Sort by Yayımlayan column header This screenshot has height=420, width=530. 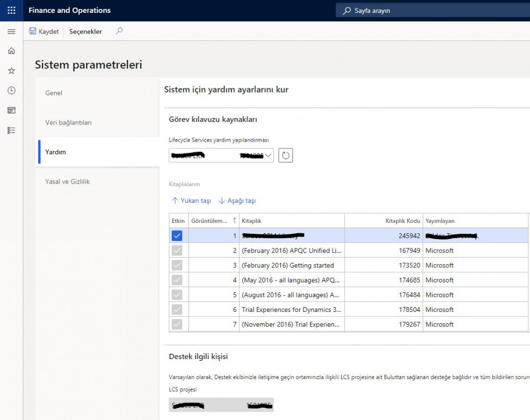475,221
